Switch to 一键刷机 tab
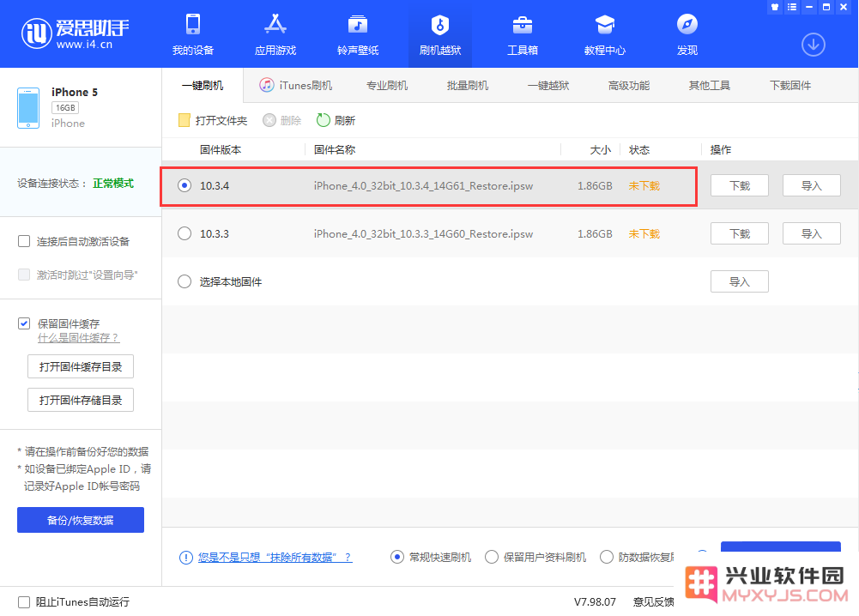 coord(203,86)
